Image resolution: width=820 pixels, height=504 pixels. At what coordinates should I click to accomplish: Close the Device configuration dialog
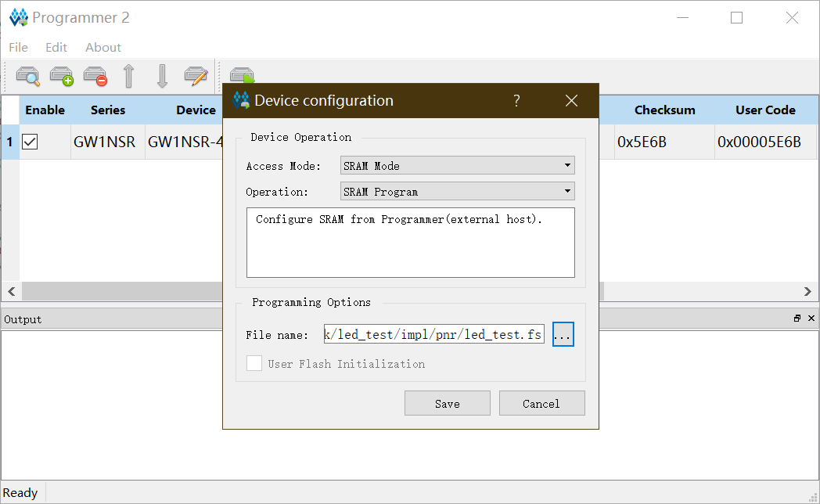click(x=572, y=100)
